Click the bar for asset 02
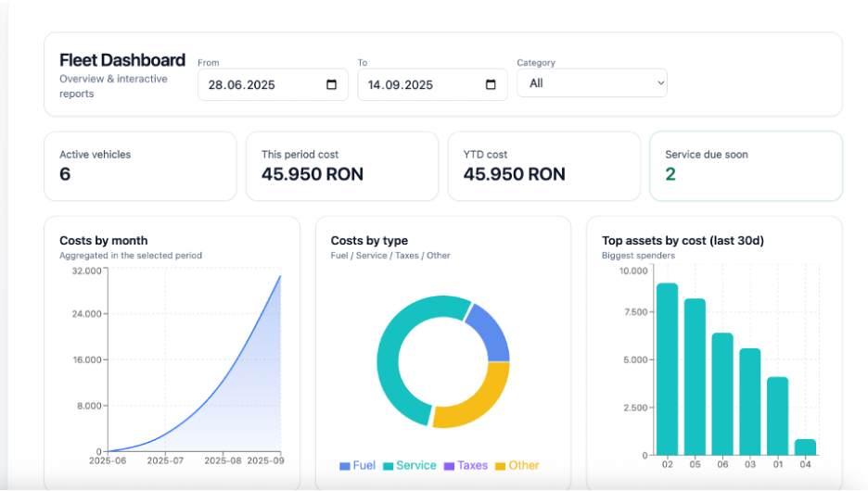 (667, 369)
